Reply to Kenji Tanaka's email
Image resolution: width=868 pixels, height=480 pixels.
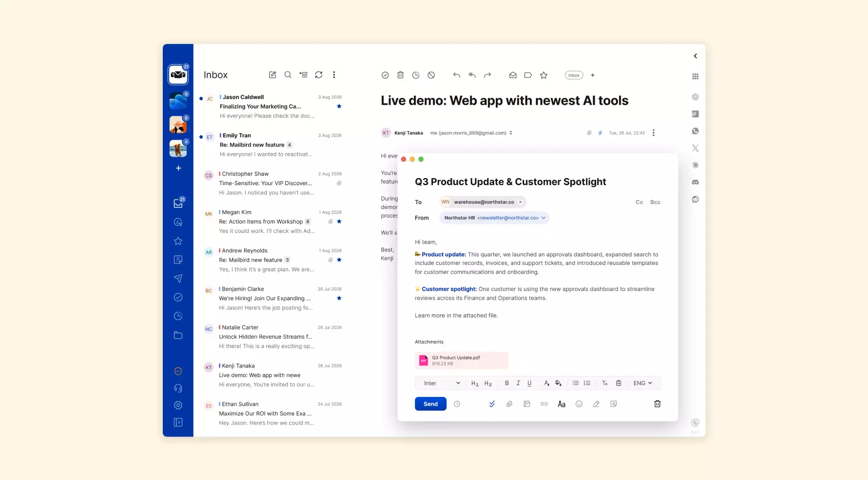[457, 75]
